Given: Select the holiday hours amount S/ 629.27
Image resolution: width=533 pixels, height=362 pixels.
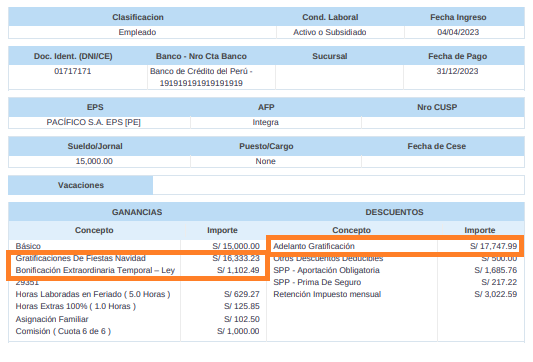Looking at the screenshot, I should tap(242, 294).
